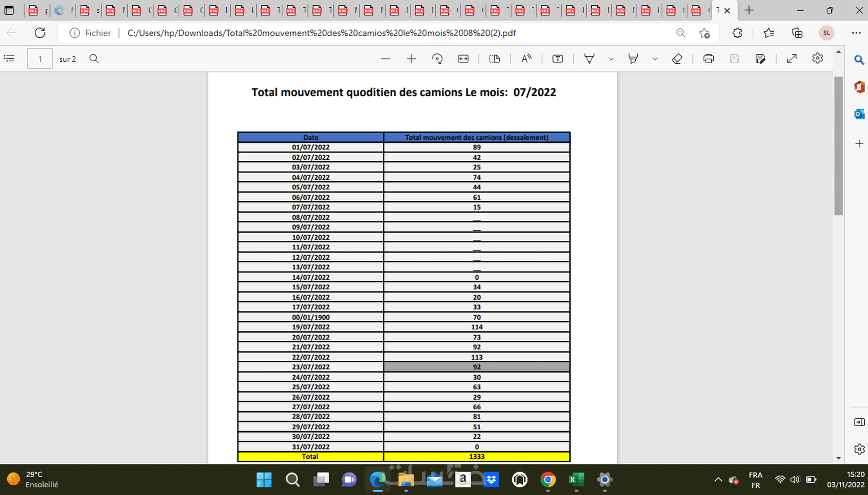
Task: Click the "Total mouvement des camions (dessalement)" header
Action: [477, 137]
